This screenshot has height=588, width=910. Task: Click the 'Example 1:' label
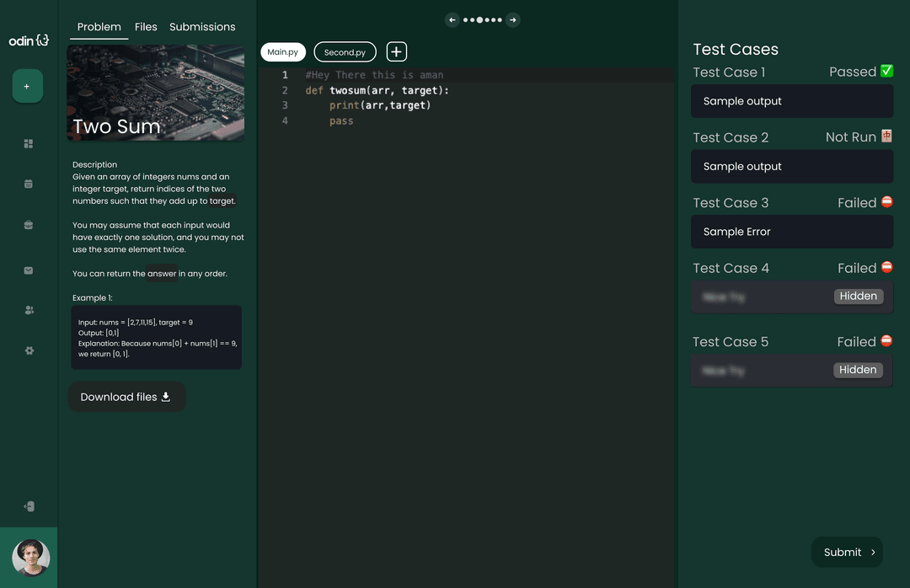(93, 297)
